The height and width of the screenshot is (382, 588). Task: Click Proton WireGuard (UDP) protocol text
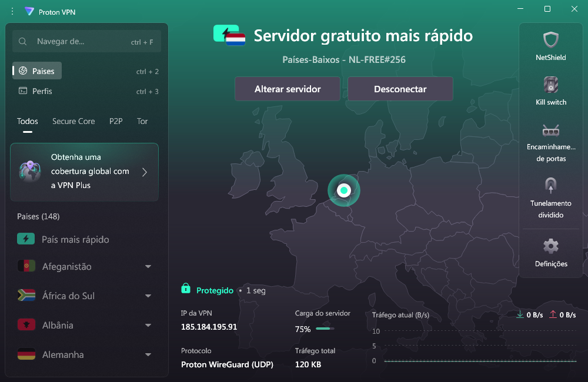tap(227, 364)
